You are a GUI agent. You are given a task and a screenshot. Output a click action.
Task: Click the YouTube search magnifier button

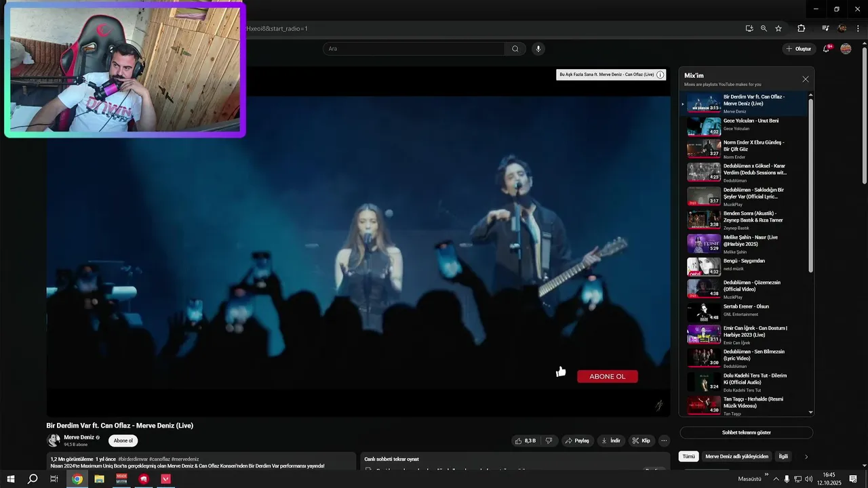515,49
